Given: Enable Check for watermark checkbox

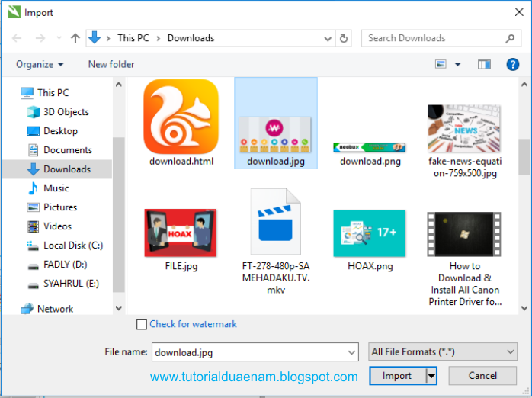Looking at the screenshot, I should pos(142,324).
